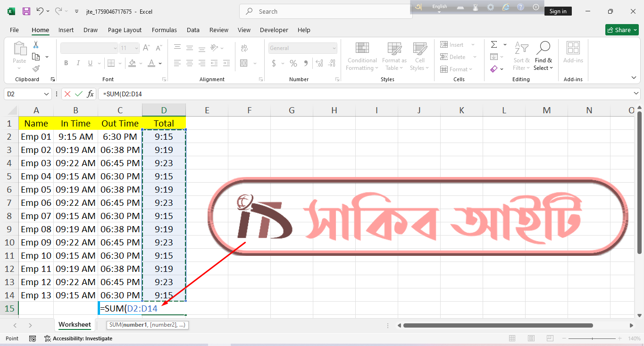The height and width of the screenshot is (346, 644).
Task: Click the Search box in title bar
Action: (x=326, y=11)
